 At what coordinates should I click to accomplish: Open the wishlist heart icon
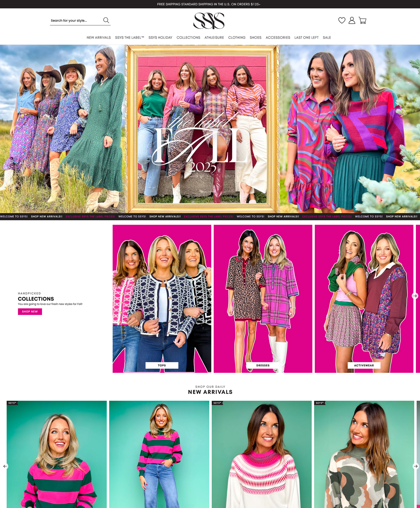(342, 20)
